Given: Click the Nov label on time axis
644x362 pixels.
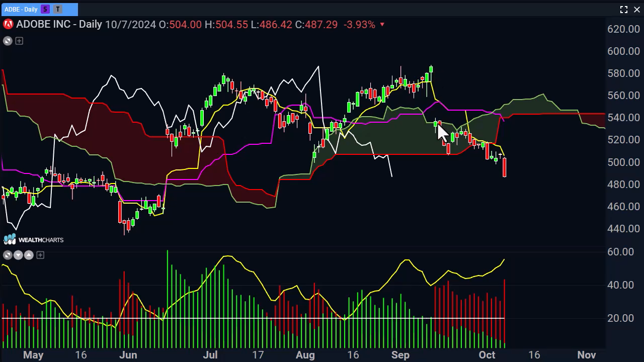Looking at the screenshot, I should click(587, 355).
